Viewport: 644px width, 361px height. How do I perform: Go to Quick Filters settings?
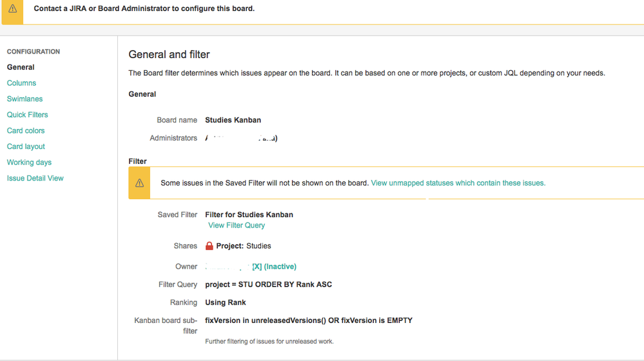[x=28, y=115]
